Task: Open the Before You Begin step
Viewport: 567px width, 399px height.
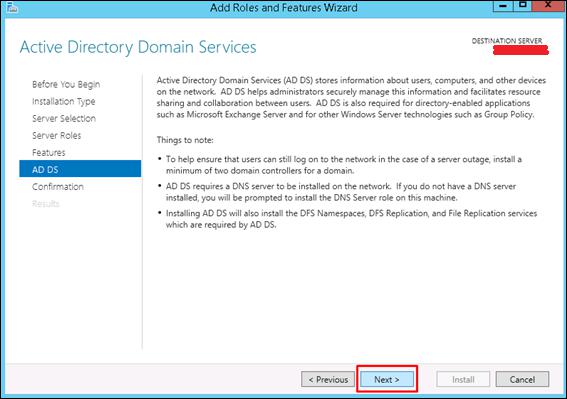Action: pos(66,84)
